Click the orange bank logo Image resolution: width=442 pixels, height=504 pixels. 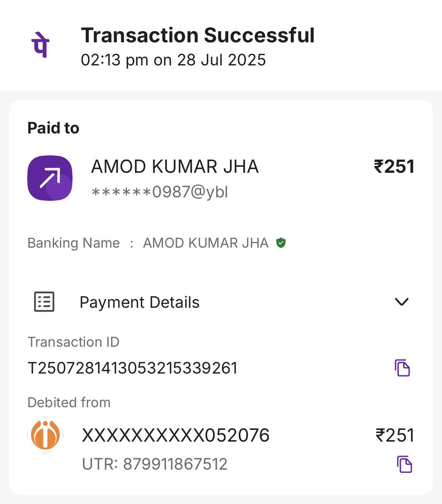45,435
